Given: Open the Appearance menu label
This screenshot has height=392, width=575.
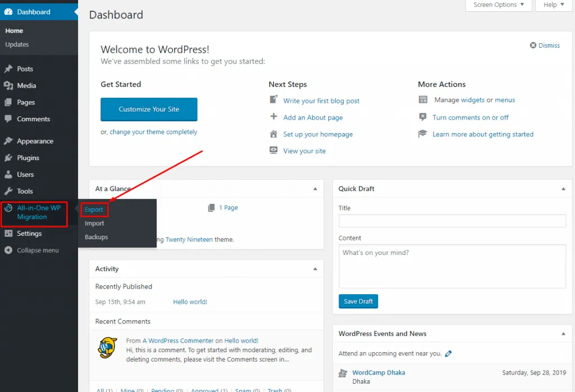Looking at the screenshot, I should coord(35,141).
